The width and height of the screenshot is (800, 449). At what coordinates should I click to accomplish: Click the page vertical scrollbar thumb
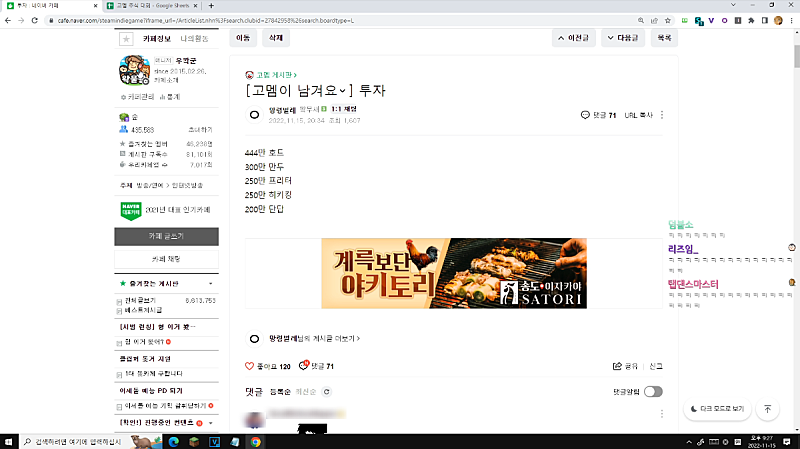tap(797, 56)
